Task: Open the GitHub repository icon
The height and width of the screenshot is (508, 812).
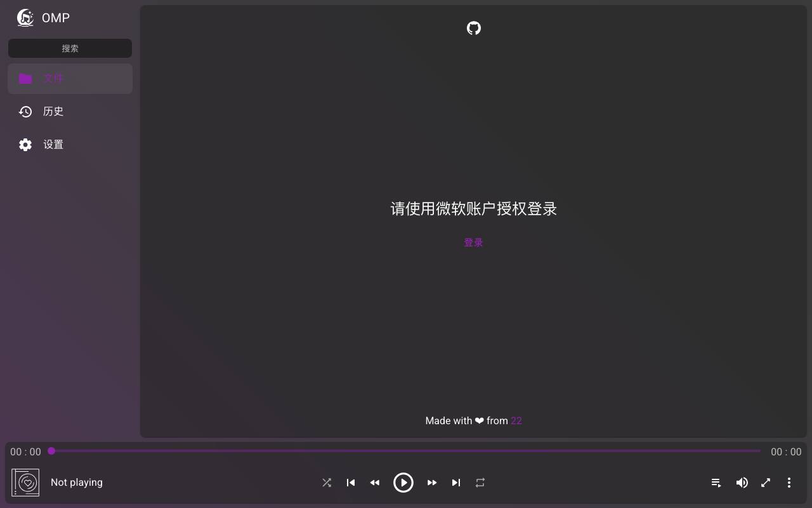Action: tap(474, 28)
